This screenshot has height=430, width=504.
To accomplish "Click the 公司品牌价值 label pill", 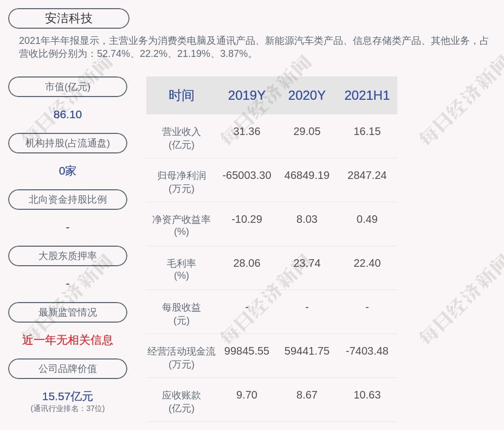I will [x=68, y=369].
